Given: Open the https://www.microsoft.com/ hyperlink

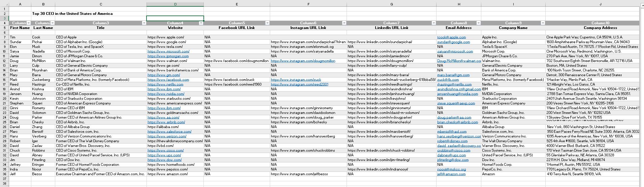Looking at the screenshot, I should click(168, 51).
